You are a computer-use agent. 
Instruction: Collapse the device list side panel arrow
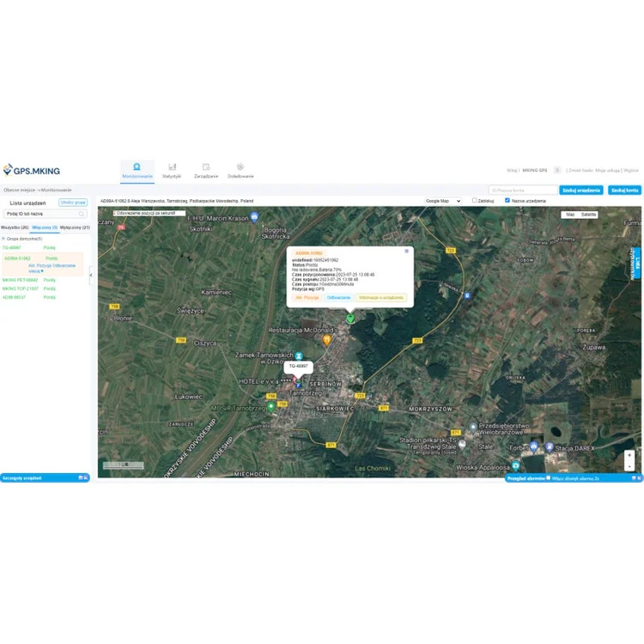[91, 275]
